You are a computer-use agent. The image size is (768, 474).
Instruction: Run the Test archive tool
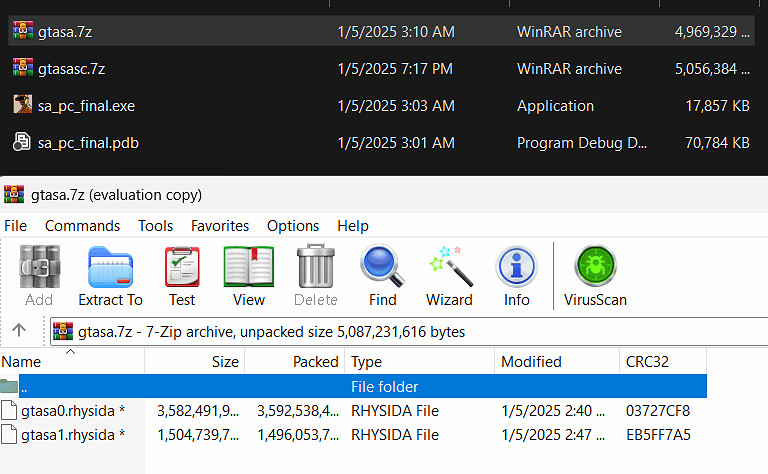[x=182, y=276]
